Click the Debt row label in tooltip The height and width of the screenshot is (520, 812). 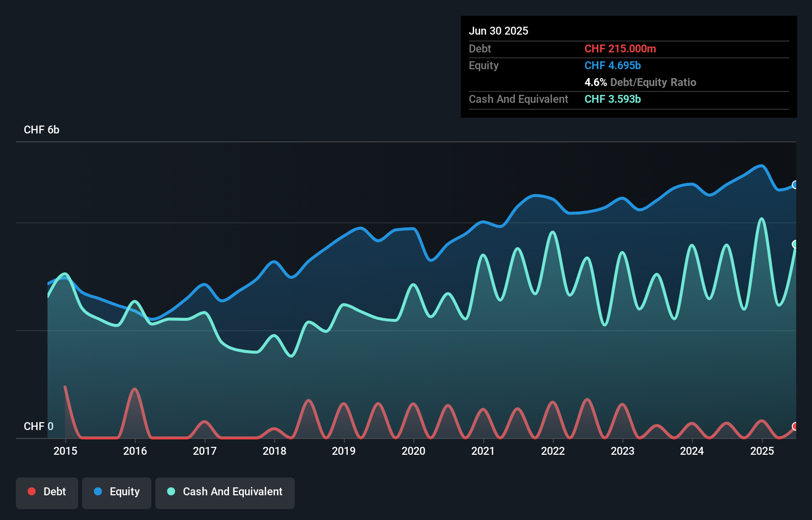click(x=480, y=48)
